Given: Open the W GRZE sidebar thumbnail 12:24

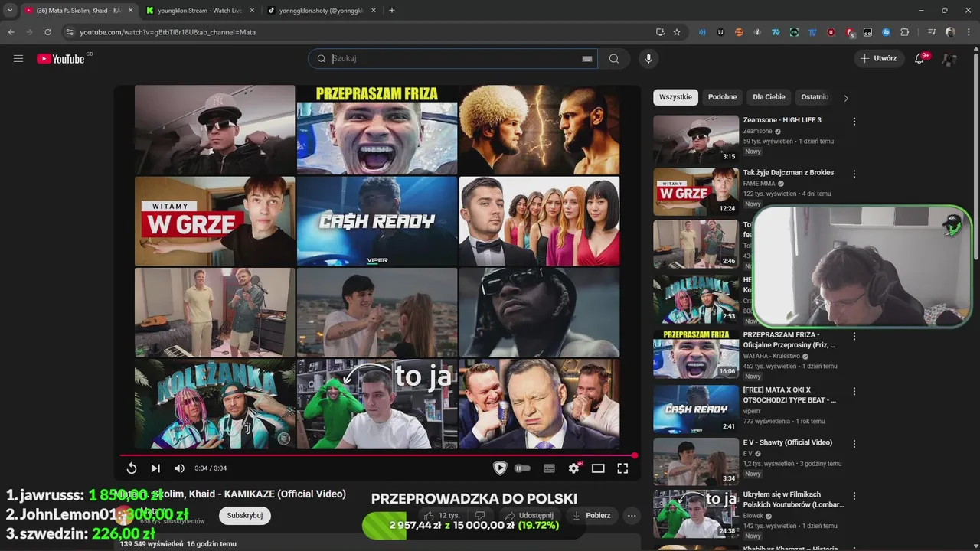Looking at the screenshot, I should (696, 191).
